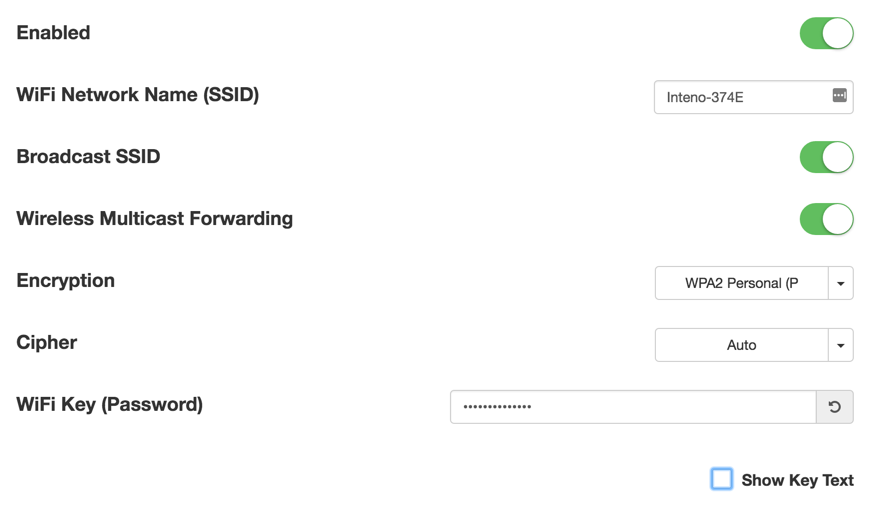This screenshot has width=869, height=511.
Task: Disable the Broadcast SSID switch
Action: tap(826, 157)
